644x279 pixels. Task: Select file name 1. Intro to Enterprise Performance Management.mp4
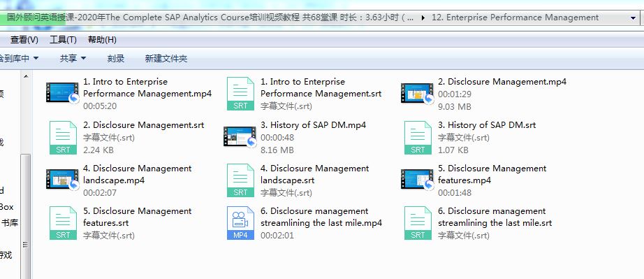pos(147,87)
